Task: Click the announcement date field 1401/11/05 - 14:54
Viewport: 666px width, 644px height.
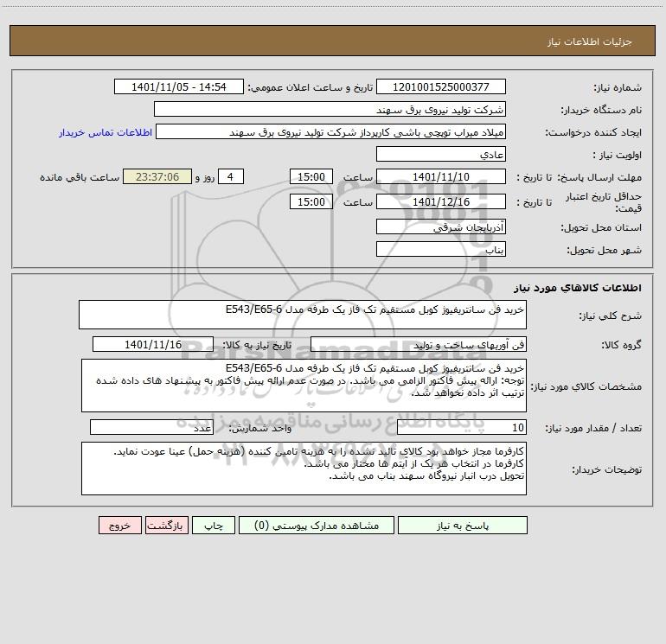Action: 179,86
